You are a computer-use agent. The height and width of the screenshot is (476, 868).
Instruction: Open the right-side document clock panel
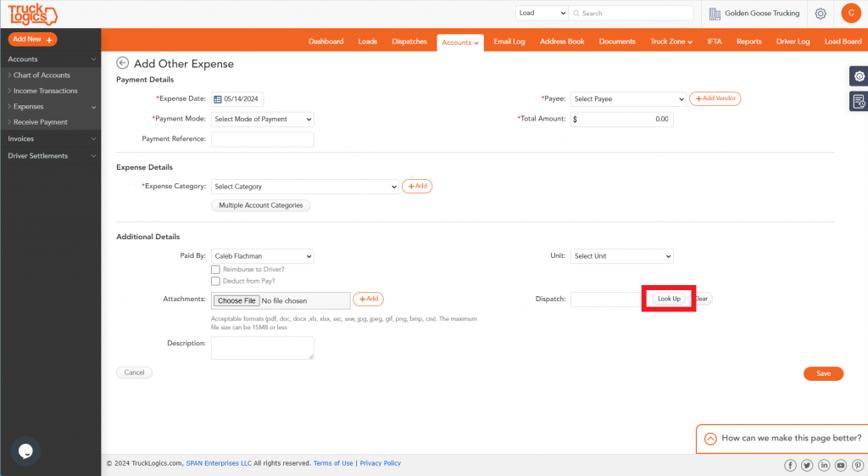(859, 102)
